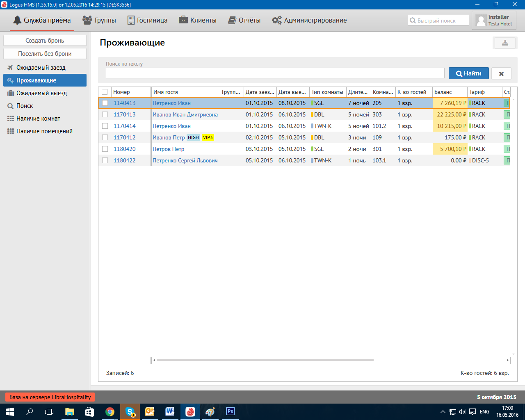Tick the checkbox for reservation 1180422
This screenshot has width=525, height=420.
coord(105,160)
